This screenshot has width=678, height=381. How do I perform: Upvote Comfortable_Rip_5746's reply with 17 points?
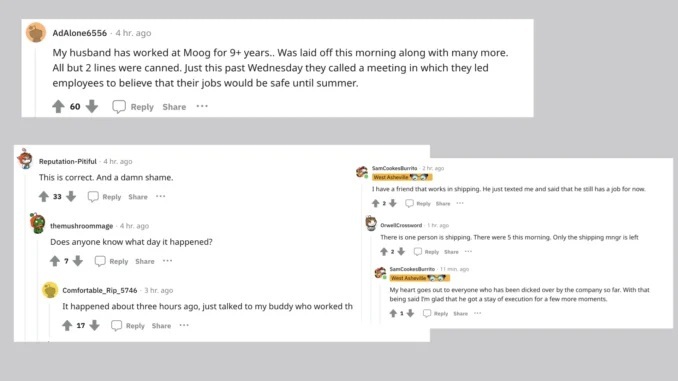click(67, 326)
